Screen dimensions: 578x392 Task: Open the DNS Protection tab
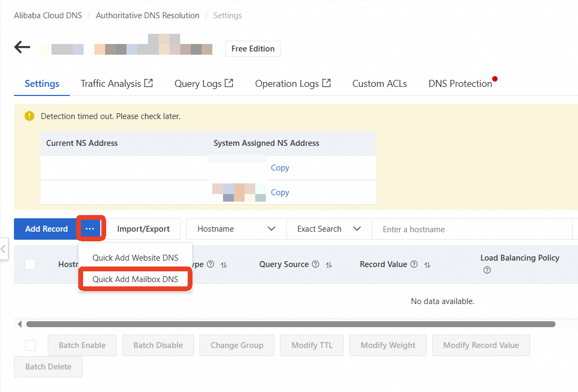click(x=461, y=84)
